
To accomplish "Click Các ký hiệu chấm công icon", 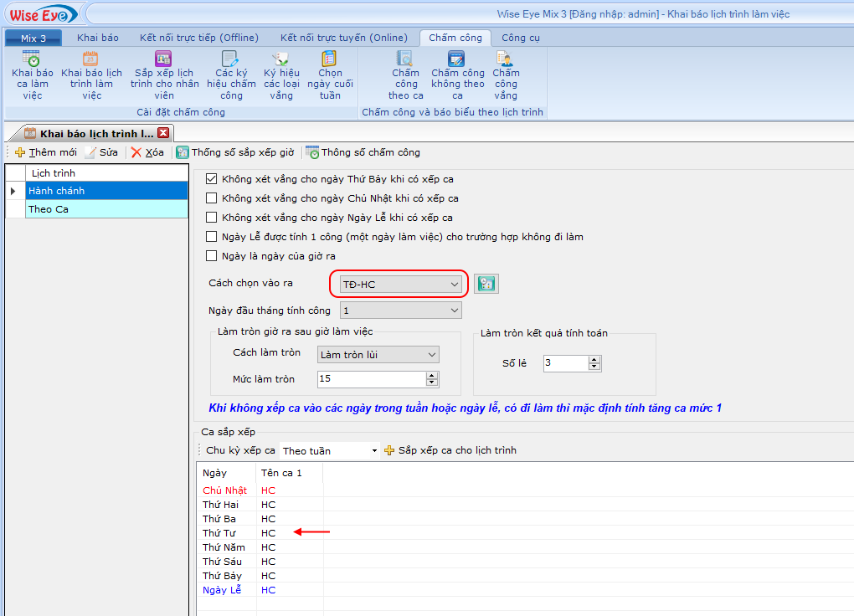I will (x=230, y=59).
